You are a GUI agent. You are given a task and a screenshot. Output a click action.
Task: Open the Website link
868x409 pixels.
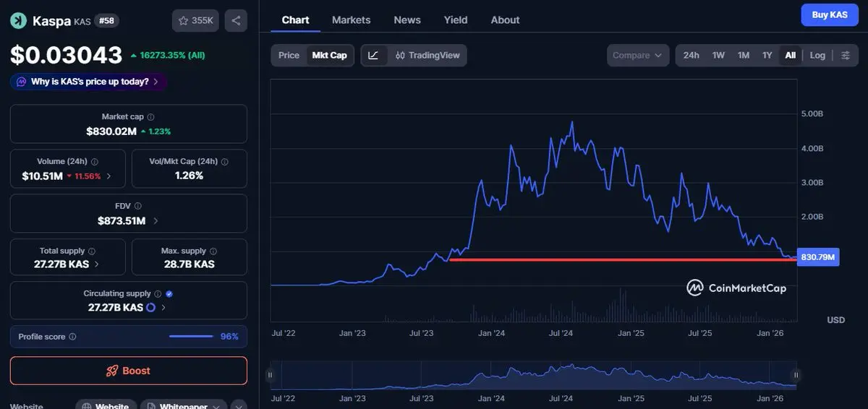pyautogui.click(x=105, y=405)
